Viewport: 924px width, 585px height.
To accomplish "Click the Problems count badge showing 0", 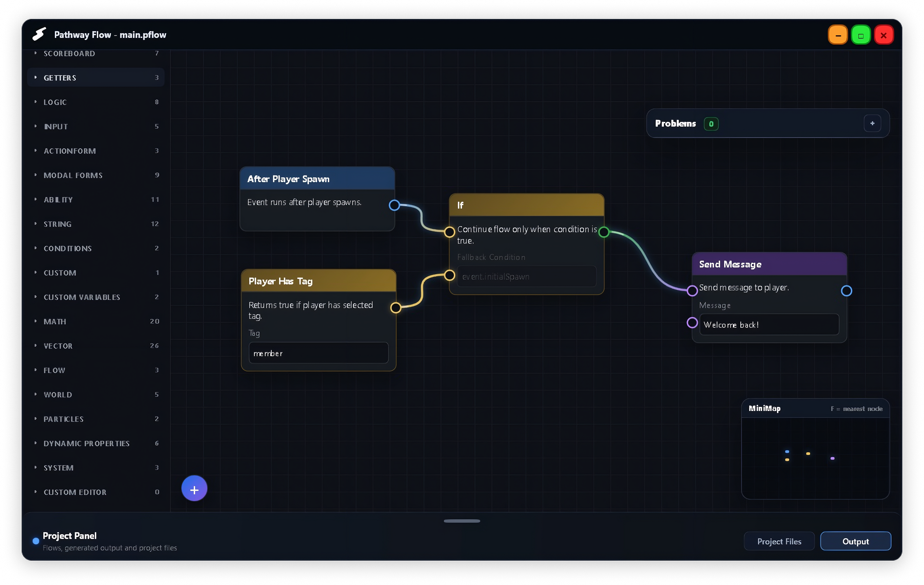I will 711,124.
